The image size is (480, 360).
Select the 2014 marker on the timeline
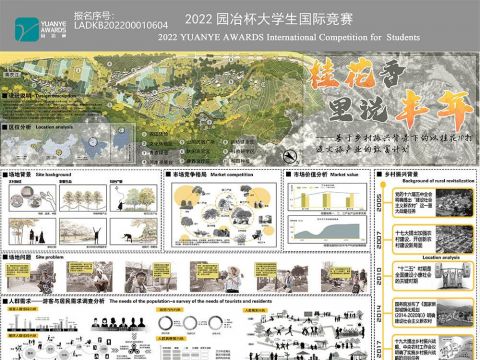pos(379,313)
